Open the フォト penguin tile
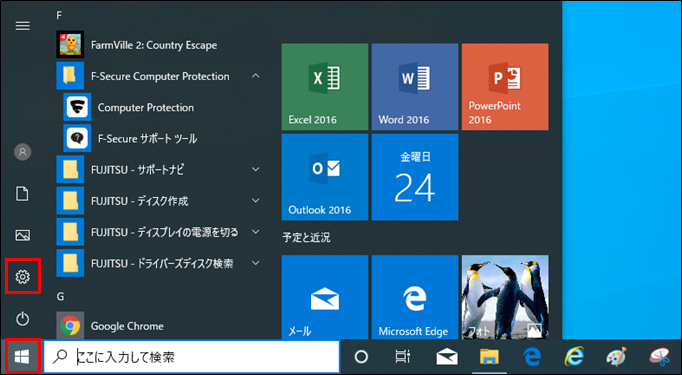The height and width of the screenshot is (375, 682). 505,297
